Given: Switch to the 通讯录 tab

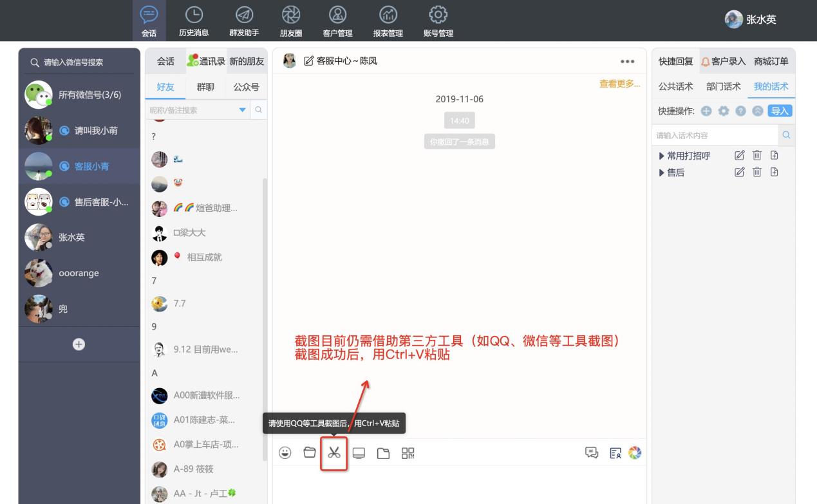Looking at the screenshot, I should pyautogui.click(x=206, y=61).
